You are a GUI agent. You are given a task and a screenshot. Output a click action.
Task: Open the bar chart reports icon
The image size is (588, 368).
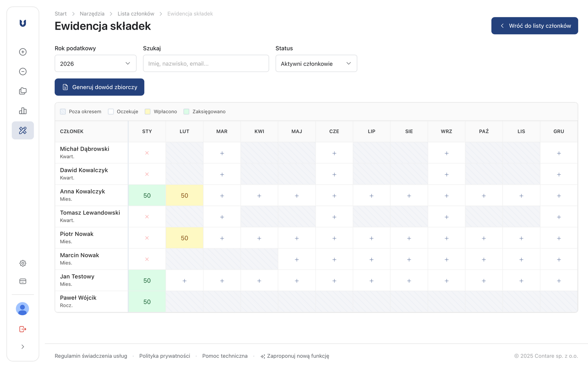coord(23,111)
